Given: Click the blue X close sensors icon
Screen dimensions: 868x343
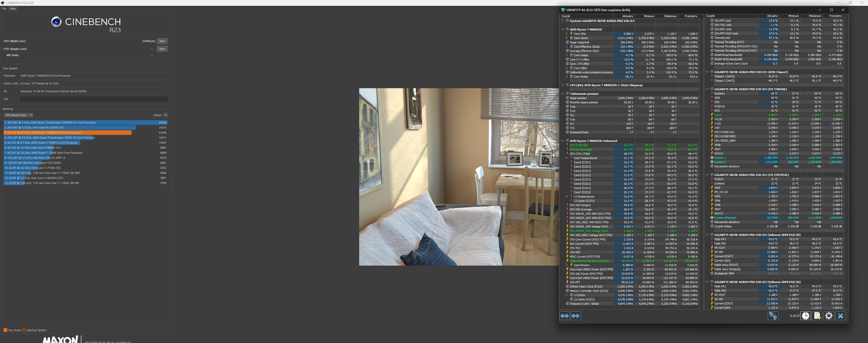Looking at the screenshot, I should (x=840, y=316).
